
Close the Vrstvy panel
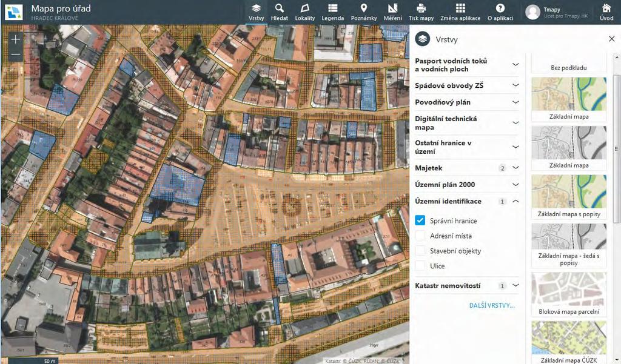click(611, 39)
